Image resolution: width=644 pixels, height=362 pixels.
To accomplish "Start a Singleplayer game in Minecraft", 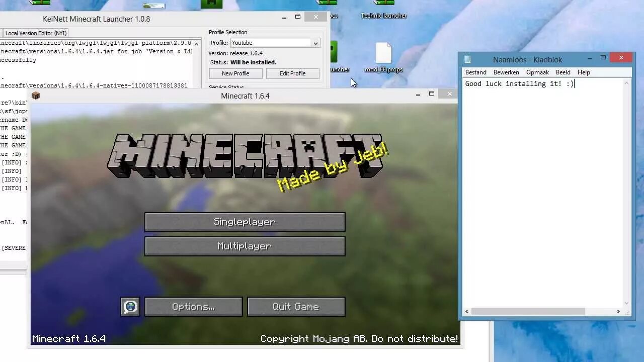I will (245, 222).
